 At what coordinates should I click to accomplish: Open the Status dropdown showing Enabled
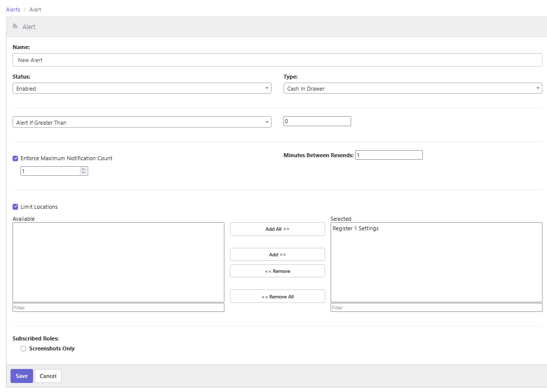pos(142,88)
